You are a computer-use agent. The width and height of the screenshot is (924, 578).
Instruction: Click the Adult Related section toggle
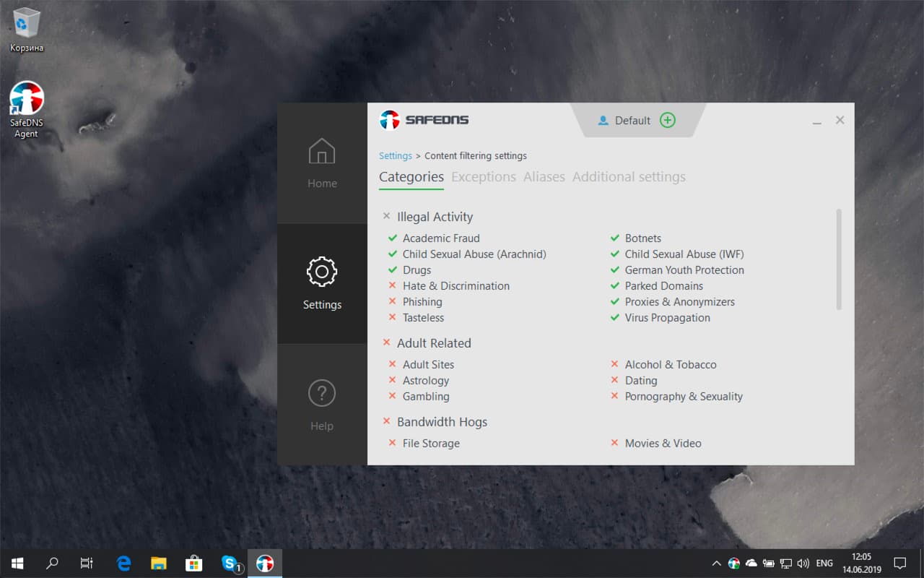tap(386, 342)
